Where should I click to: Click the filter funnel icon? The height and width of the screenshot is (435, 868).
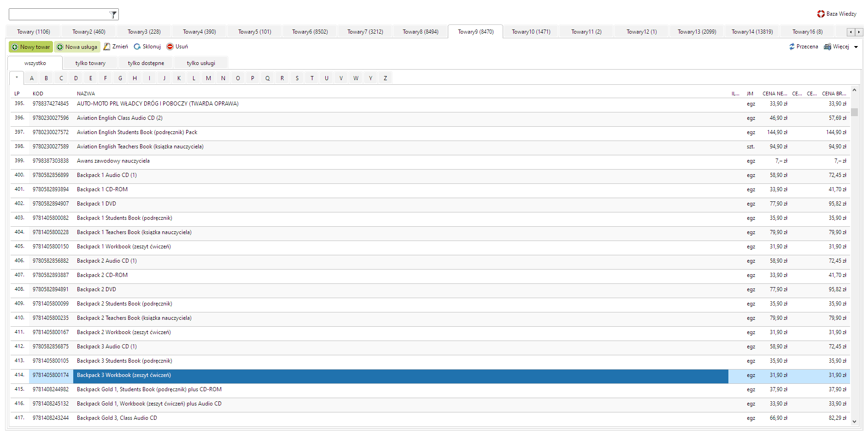pos(113,15)
